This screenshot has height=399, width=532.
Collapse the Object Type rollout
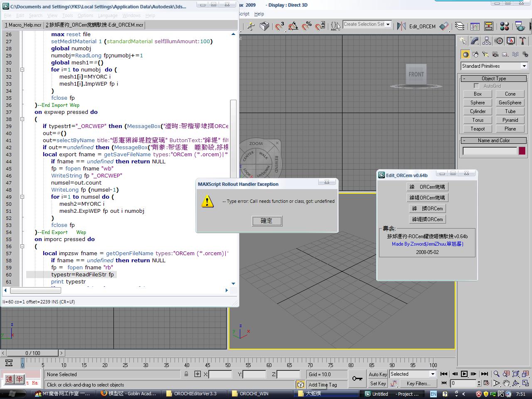tap(494, 79)
